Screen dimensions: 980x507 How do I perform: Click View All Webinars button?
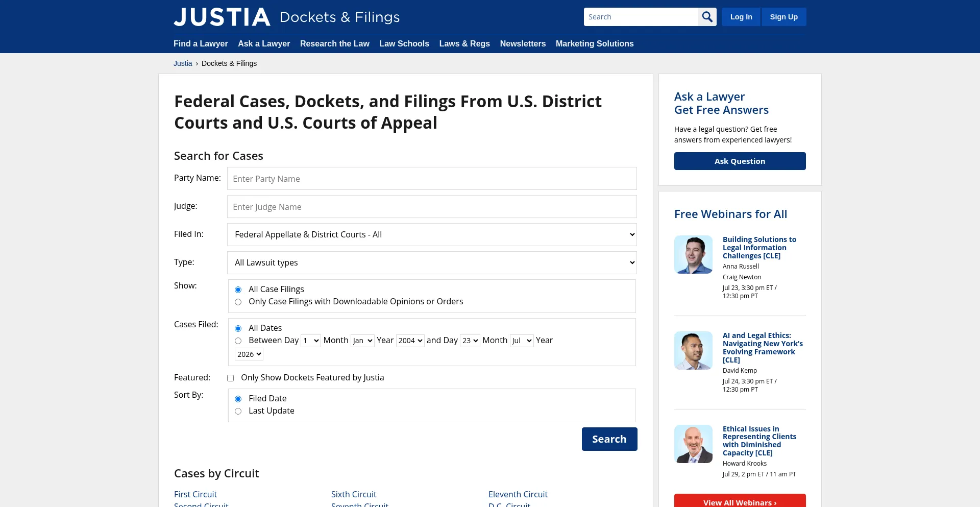tap(740, 501)
